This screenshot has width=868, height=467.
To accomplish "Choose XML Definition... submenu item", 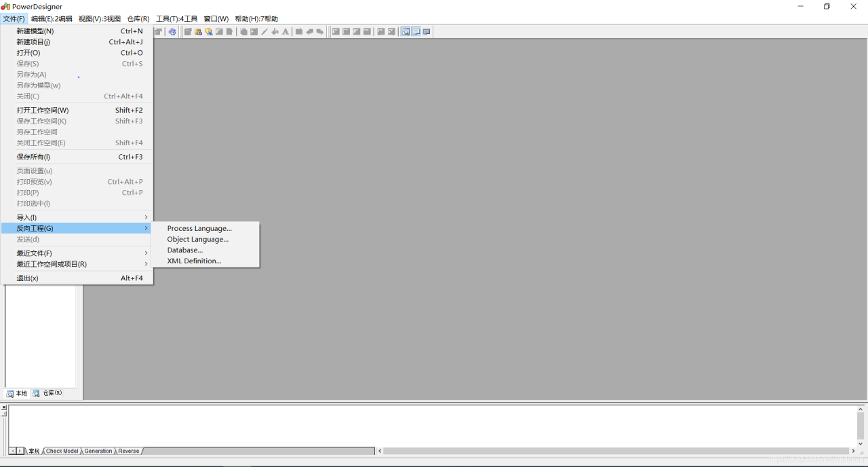I will coord(205,261).
